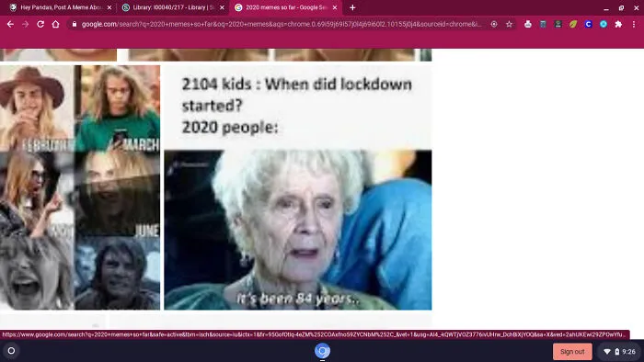Open the 84 years lockdown meme

[x=298, y=187]
